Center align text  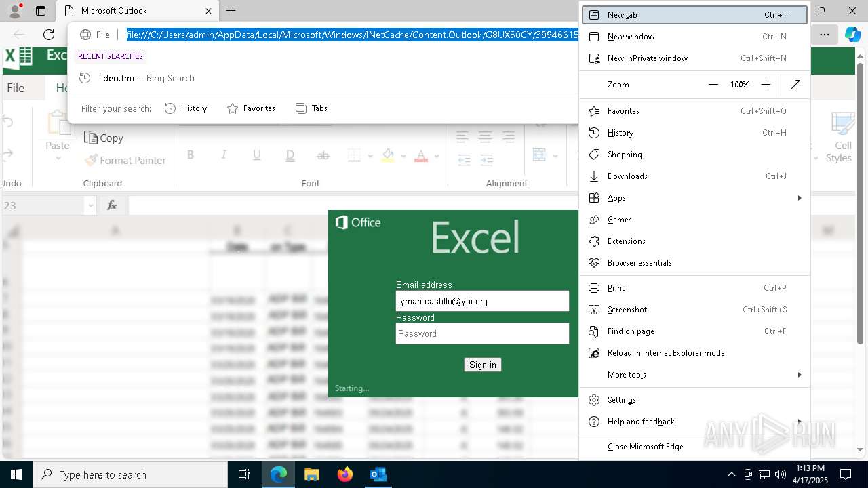(x=486, y=138)
